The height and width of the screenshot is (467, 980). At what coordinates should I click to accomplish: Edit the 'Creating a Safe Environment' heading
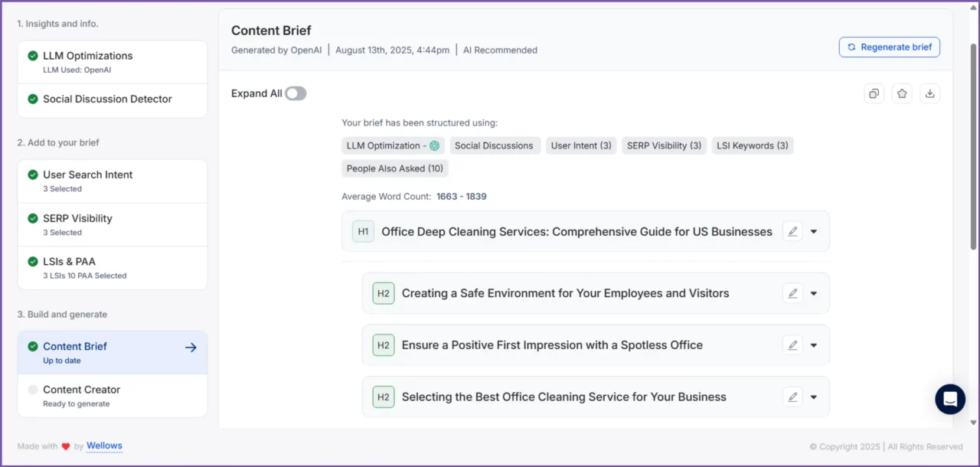coord(792,293)
